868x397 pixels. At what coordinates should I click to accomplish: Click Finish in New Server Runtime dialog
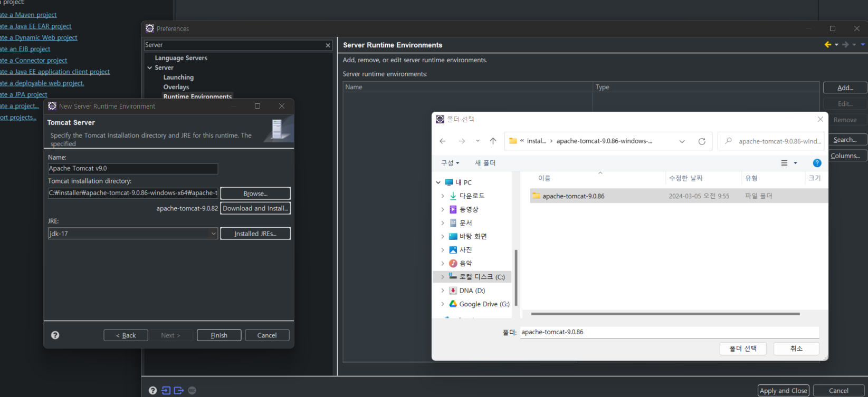pyautogui.click(x=219, y=335)
